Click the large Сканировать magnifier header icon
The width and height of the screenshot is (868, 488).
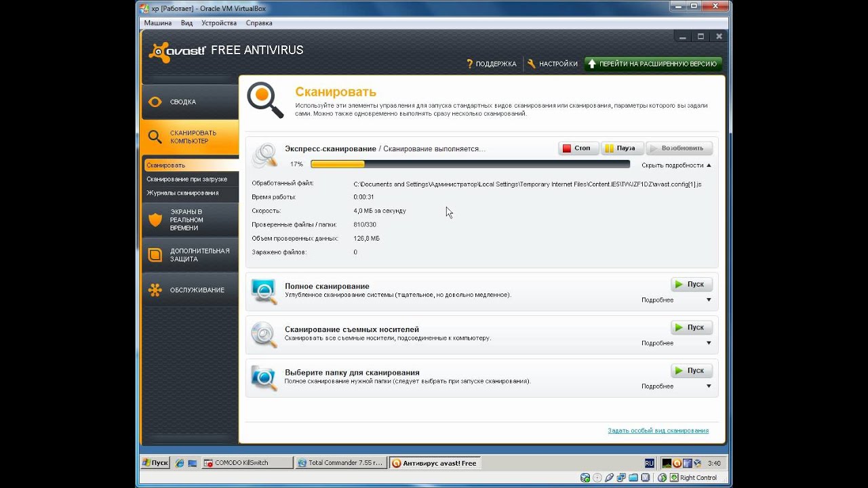tap(265, 100)
